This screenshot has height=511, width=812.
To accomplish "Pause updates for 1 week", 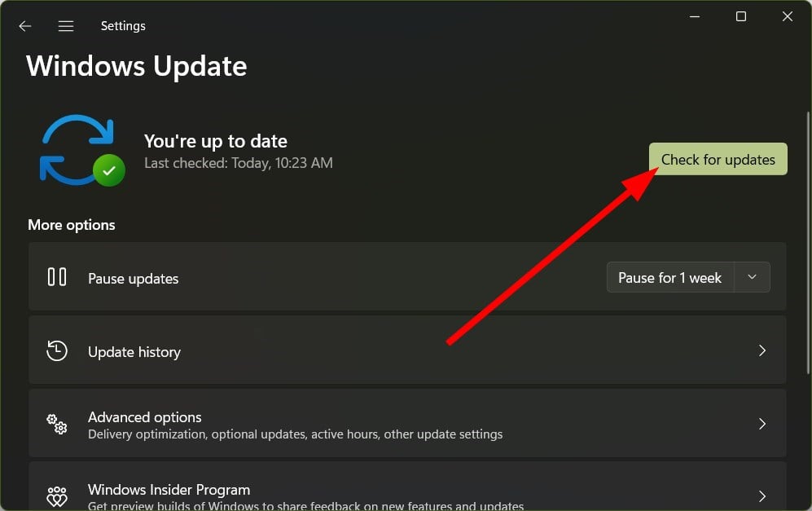I will tap(669, 277).
